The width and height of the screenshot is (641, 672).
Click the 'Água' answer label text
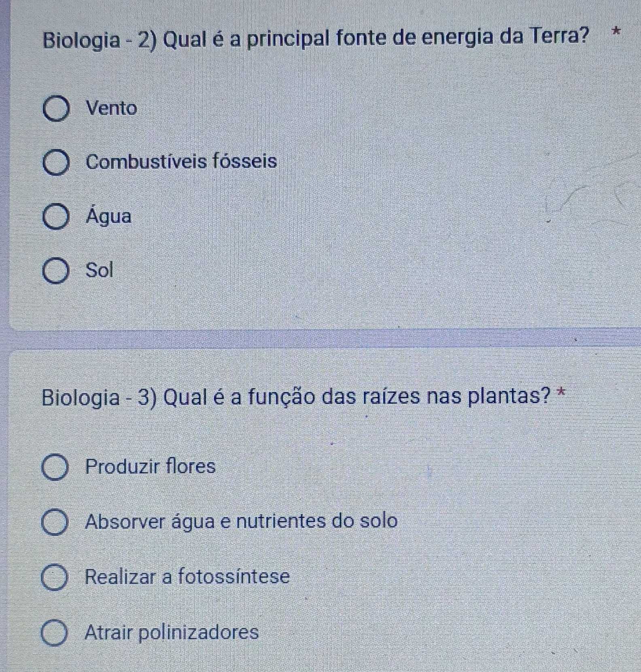click(109, 216)
